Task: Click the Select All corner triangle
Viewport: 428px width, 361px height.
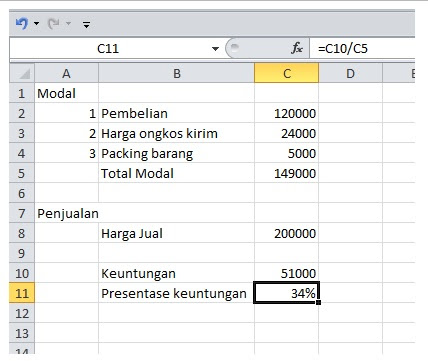Action: (x=22, y=73)
